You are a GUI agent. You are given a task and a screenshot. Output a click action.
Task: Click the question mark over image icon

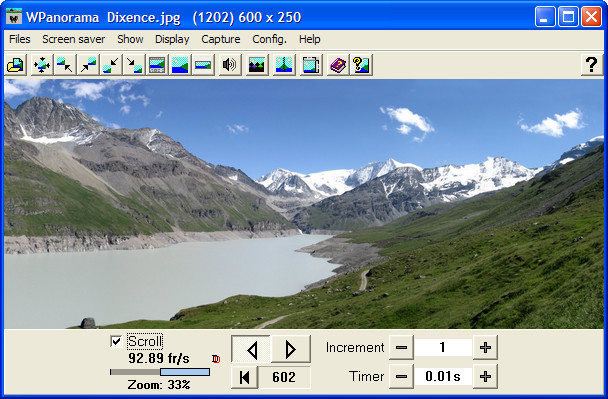click(x=361, y=64)
